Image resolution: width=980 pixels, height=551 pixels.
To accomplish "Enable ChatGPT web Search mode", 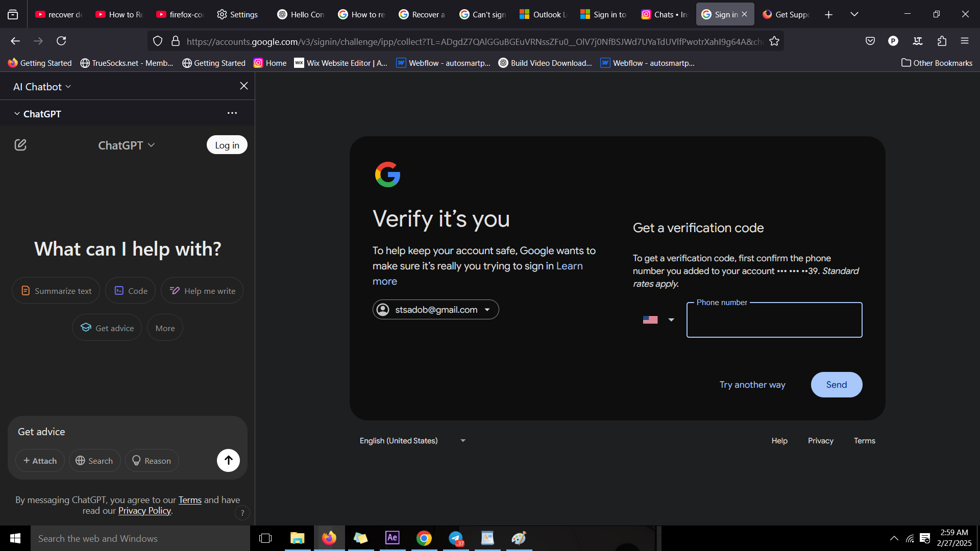I will point(94,461).
